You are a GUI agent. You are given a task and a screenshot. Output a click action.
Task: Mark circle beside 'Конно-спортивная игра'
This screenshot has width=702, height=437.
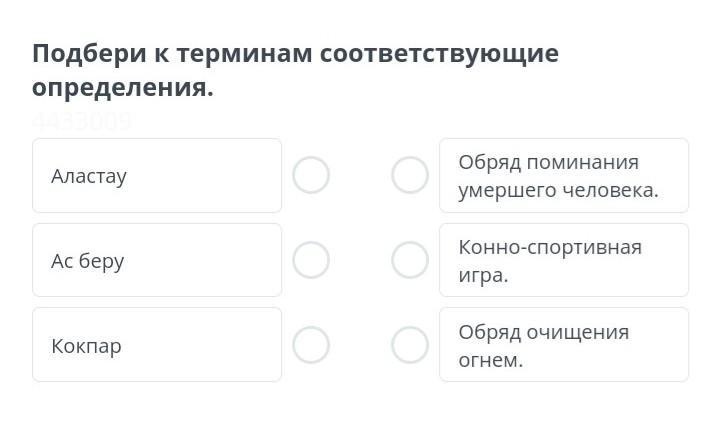pos(410,260)
